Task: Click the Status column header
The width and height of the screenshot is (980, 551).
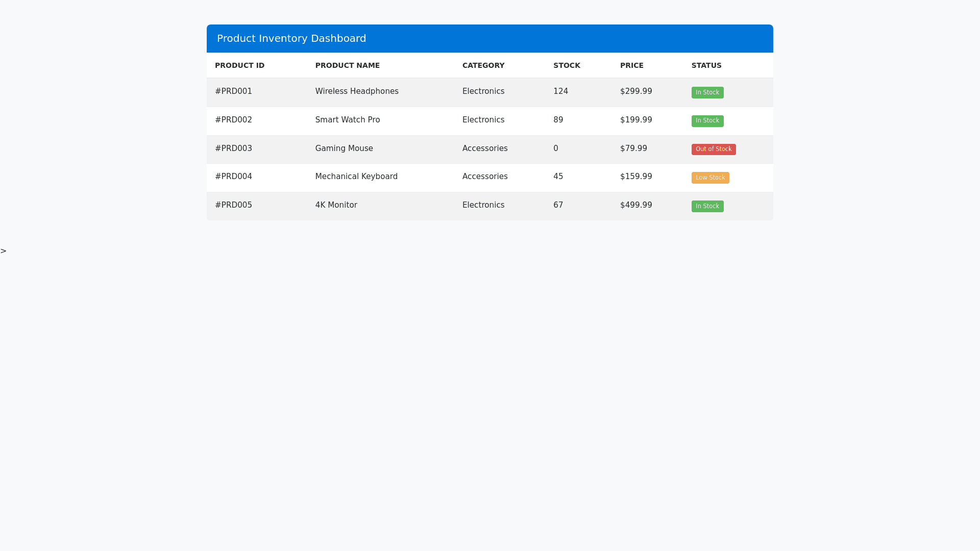Action: pyautogui.click(x=706, y=65)
